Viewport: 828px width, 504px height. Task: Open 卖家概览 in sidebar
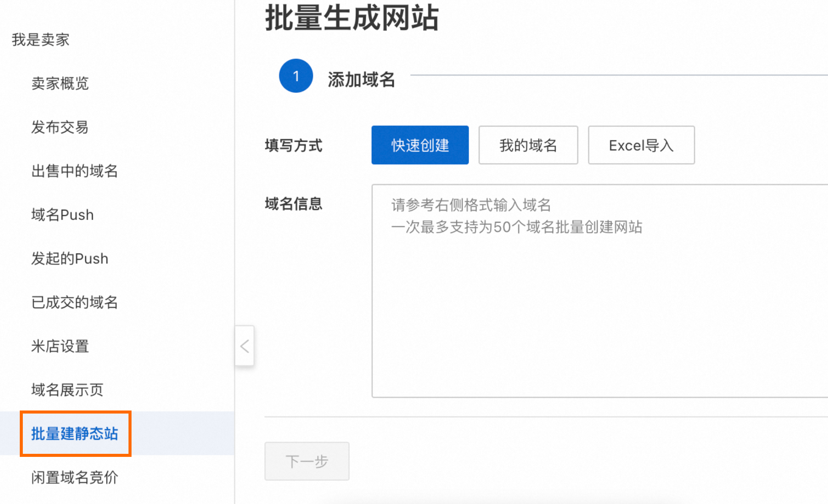[60, 83]
